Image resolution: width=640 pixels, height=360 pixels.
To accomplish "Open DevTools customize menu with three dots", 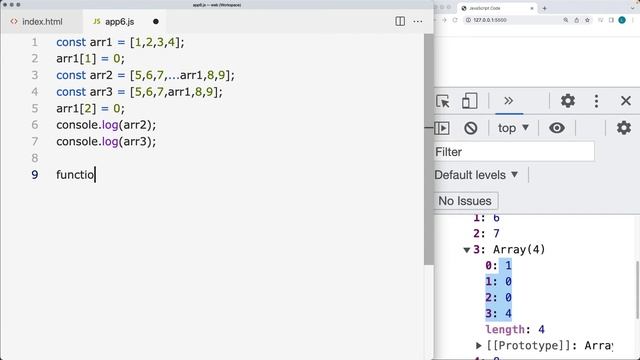I will pyautogui.click(x=596, y=101).
